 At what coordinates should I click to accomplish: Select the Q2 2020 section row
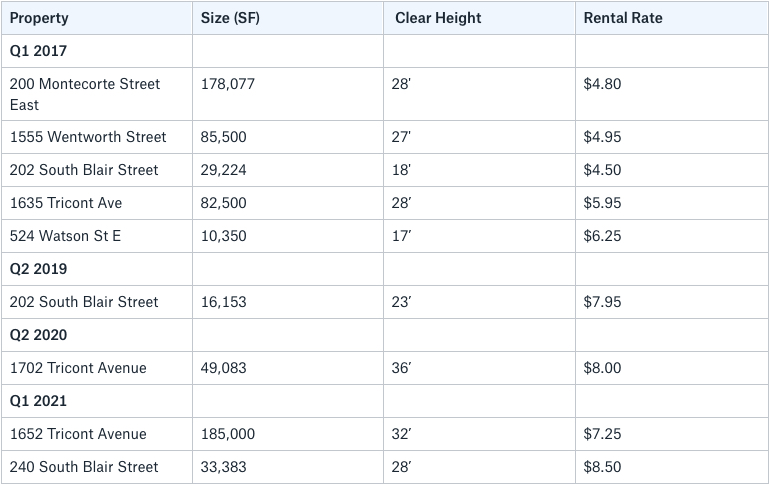(385, 335)
